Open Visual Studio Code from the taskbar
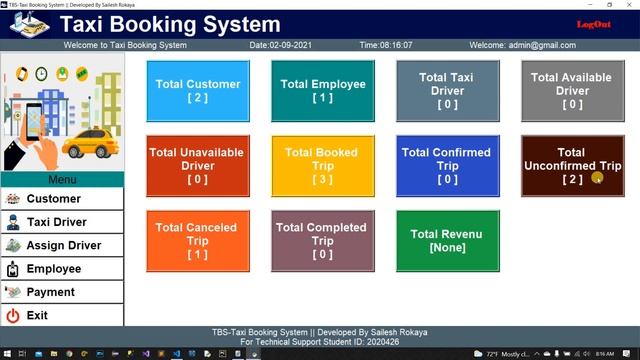640x360 pixels. tap(176, 354)
